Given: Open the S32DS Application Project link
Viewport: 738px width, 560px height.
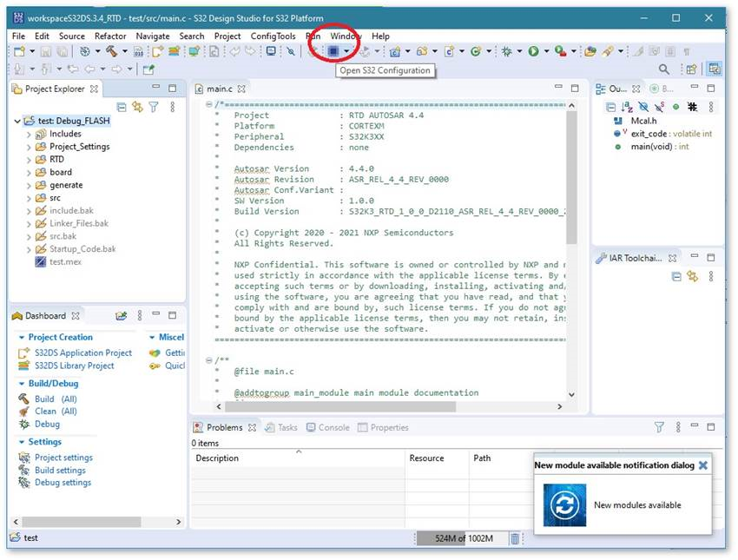Looking at the screenshot, I should click(x=83, y=352).
